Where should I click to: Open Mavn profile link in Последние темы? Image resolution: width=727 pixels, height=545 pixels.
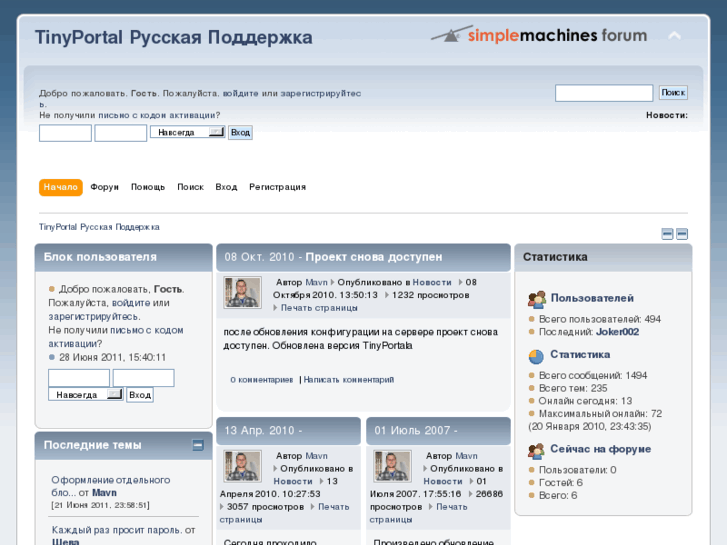[x=104, y=493]
